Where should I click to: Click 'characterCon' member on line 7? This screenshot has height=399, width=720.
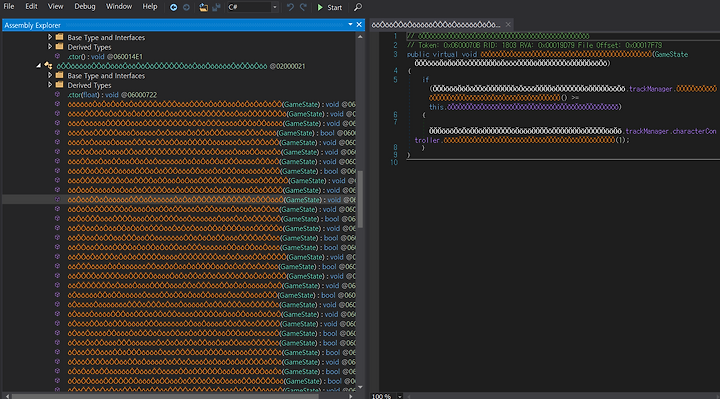[695, 131]
